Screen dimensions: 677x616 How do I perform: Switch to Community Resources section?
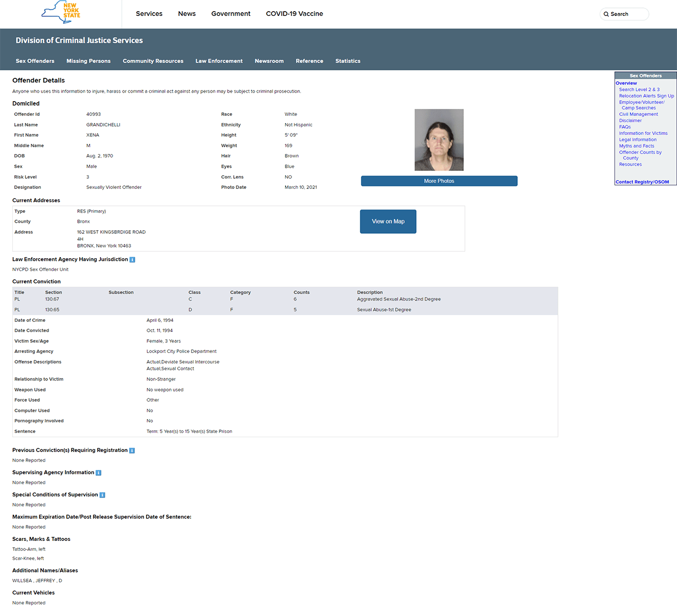pos(153,61)
